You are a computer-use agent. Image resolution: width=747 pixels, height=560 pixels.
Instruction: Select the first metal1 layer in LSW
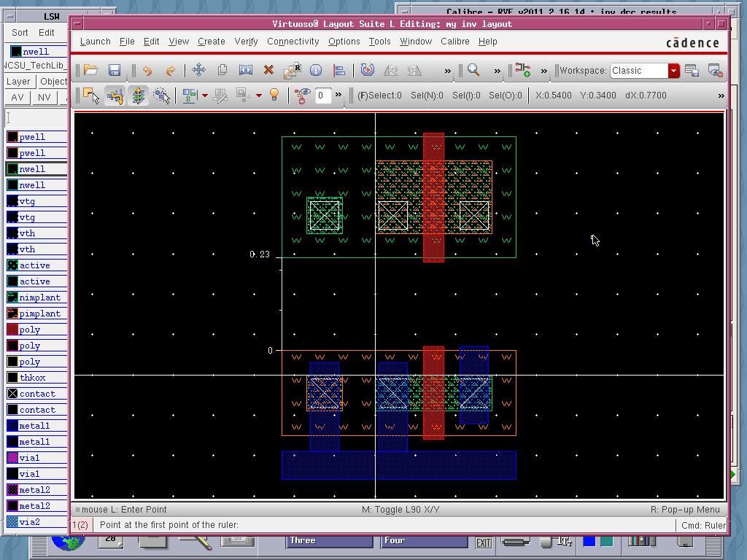[x=36, y=426]
